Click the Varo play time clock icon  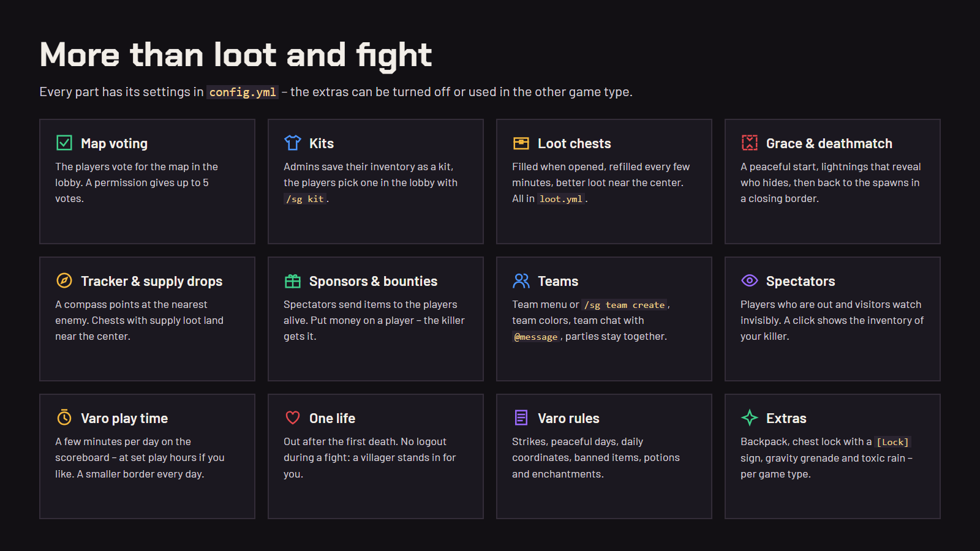[64, 418]
